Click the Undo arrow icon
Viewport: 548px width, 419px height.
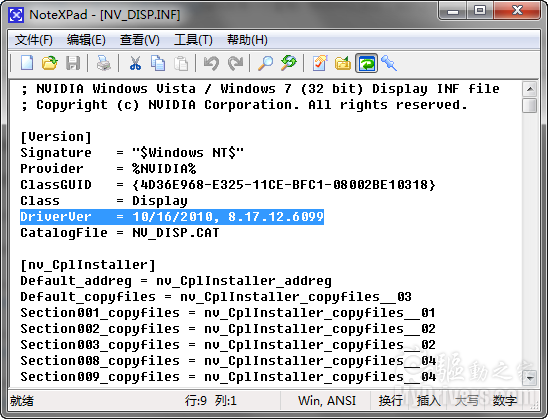[211, 64]
